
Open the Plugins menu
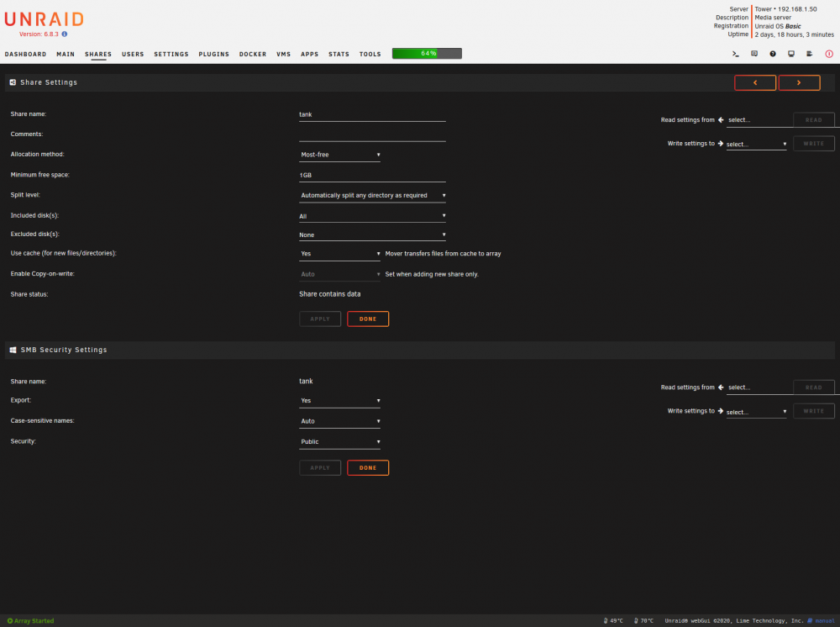click(213, 54)
